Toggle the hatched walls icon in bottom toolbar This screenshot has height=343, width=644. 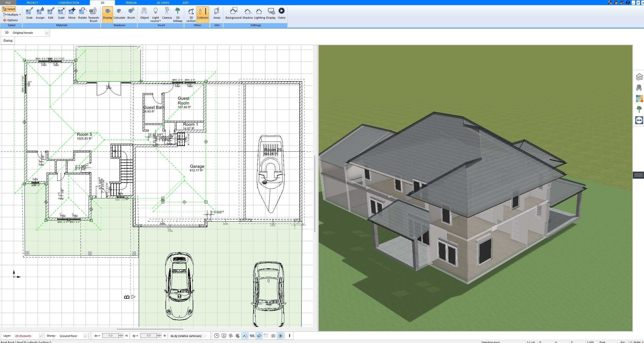point(252,336)
